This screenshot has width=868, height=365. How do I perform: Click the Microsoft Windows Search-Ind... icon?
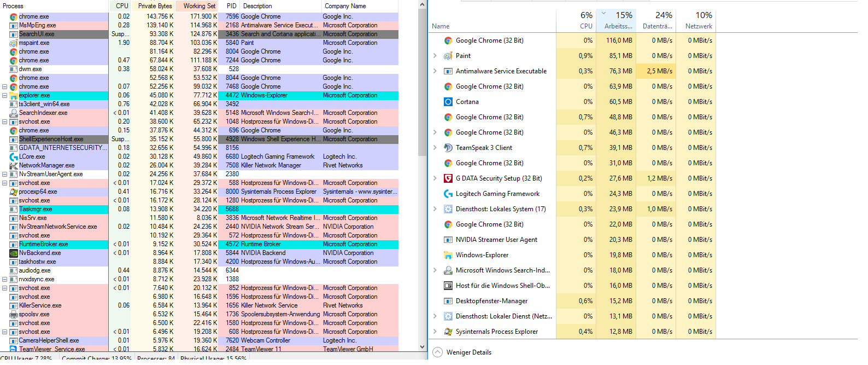pyautogui.click(x=448, y=270)
